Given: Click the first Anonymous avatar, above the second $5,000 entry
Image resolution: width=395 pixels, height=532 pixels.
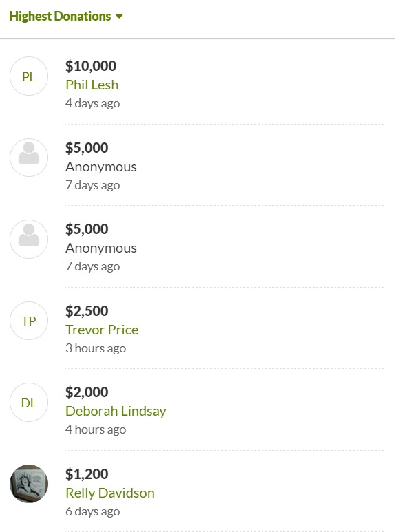Looking at the screenshot, I should (x=29, y=158).
